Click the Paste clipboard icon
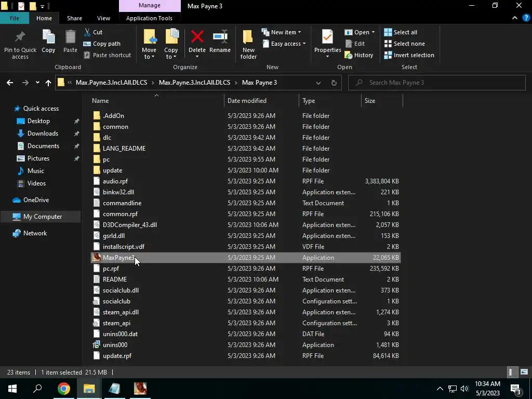 (x=70, y=37)
